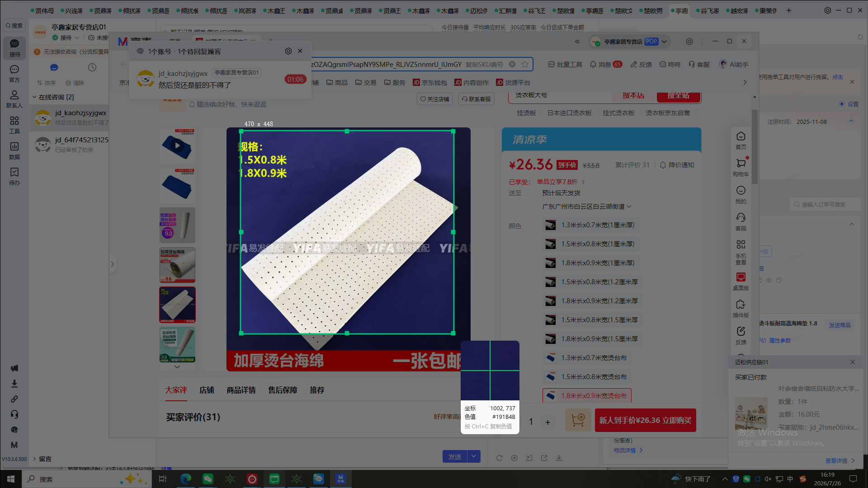Increase quantity with the plus button
Viewport: 868px width, 488px height.
pos(547,422)
